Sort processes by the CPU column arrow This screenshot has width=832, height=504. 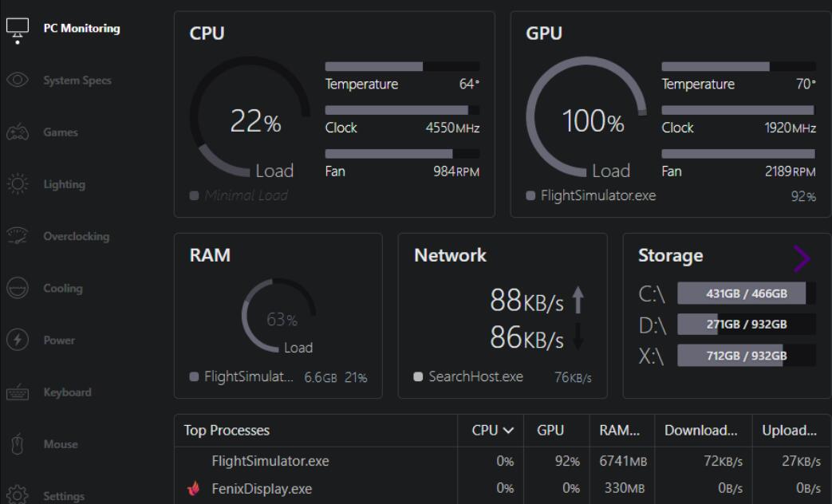pos(508,431)
